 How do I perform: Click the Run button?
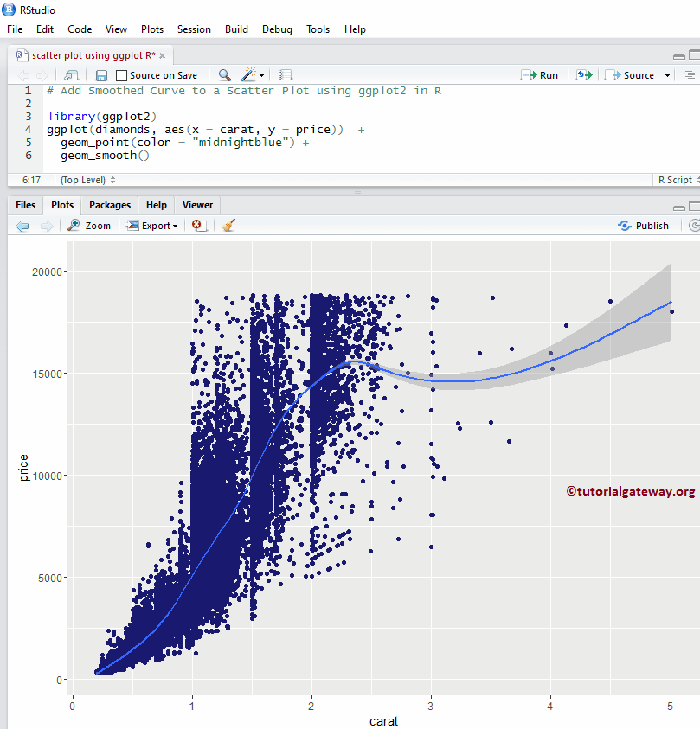(539, 74)
